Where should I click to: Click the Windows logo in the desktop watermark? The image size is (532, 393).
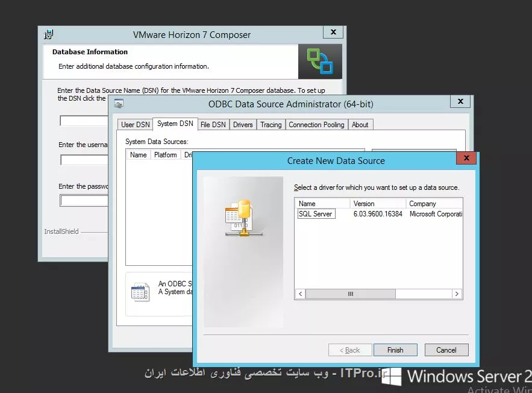point(391,376)
